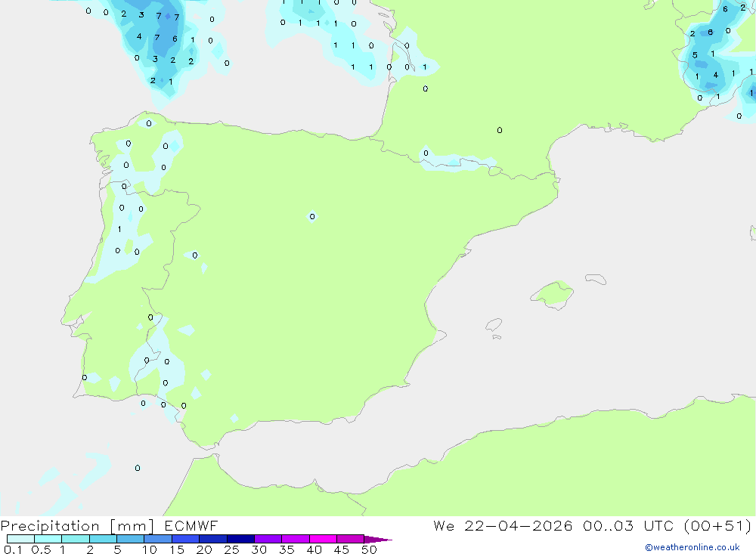Viewport: 756px width, 554px height.
Task: Pick the legend swatch between 25 and 30
Action: [240, 539]
